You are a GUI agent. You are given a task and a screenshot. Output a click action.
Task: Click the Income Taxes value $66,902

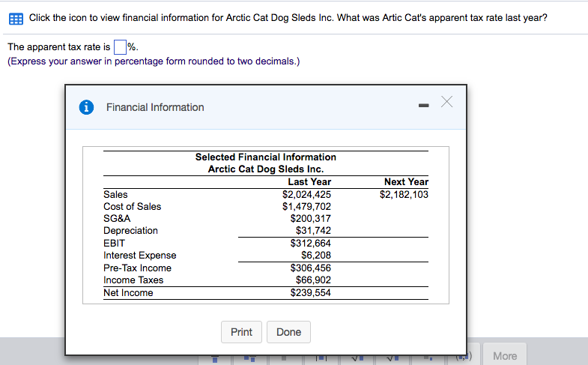pos(313,280)
